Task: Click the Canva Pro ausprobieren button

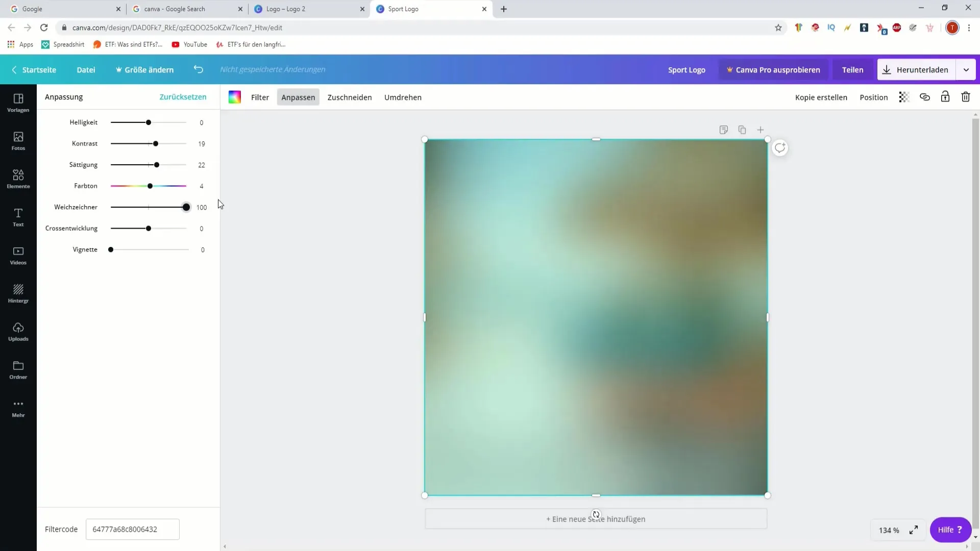Action: click(x=773, y=70)
